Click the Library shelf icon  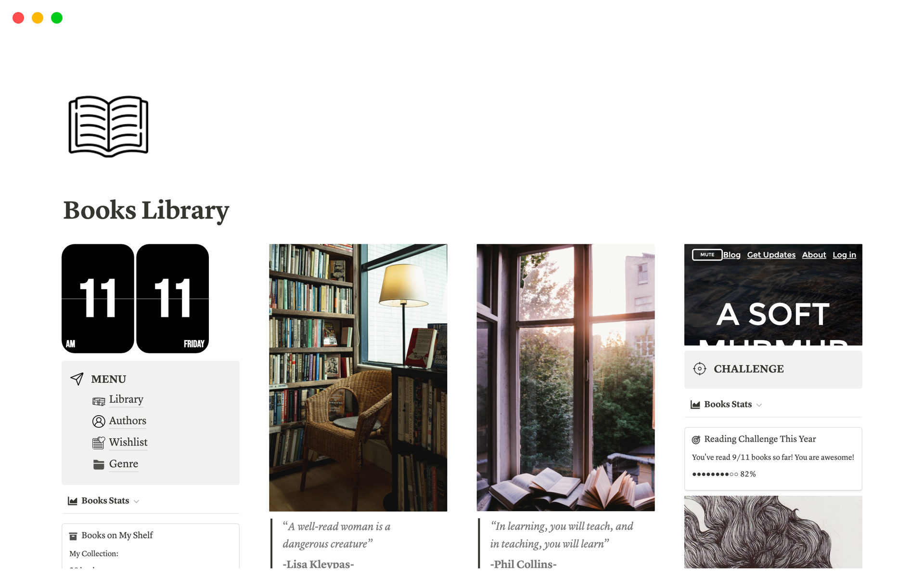(99, 401)
